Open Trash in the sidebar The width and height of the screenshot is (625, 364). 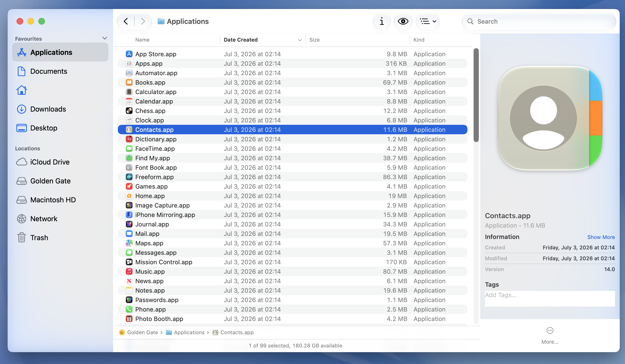(60, 238)
